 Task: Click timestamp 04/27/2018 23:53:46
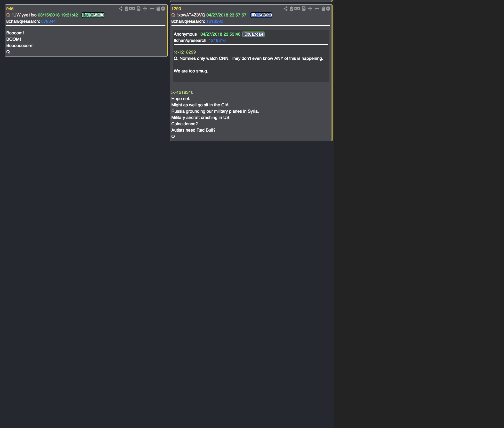pyautogui.click(x=220, y=34)
